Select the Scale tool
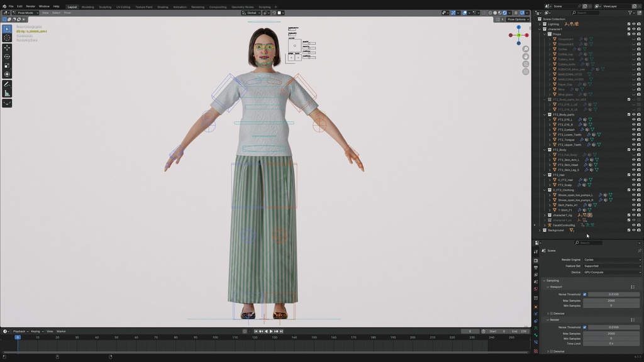Screen dimensions: 644x362 (x=6, y=65)
